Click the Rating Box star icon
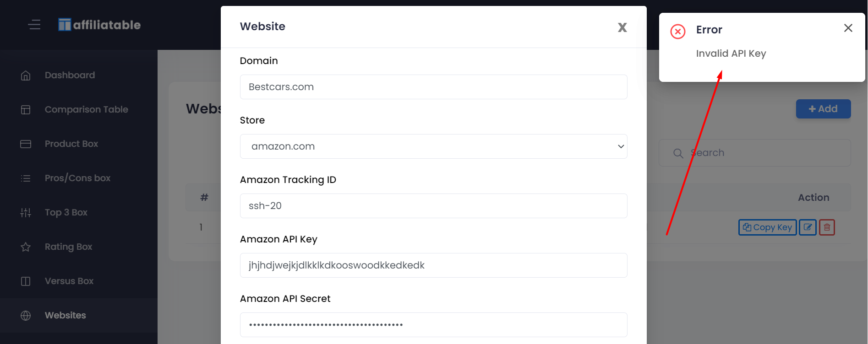 26,247
